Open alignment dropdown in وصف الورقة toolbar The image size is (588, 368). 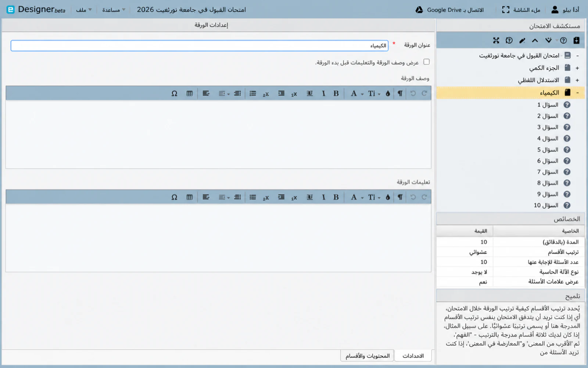(224, 93)
